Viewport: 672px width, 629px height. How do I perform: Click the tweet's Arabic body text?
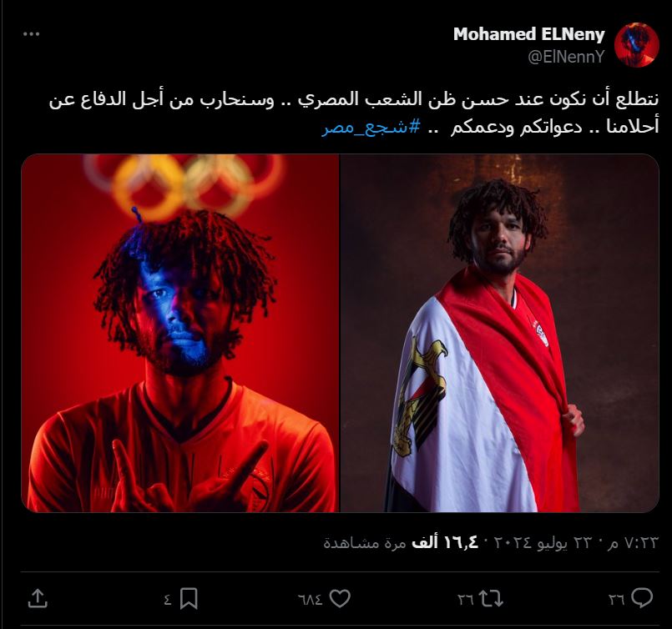click(354, 113)
